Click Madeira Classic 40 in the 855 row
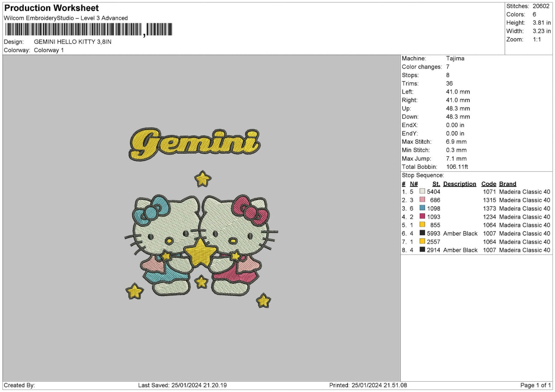The width and height of the screenshot is (555, 392). tap(524, 225)
